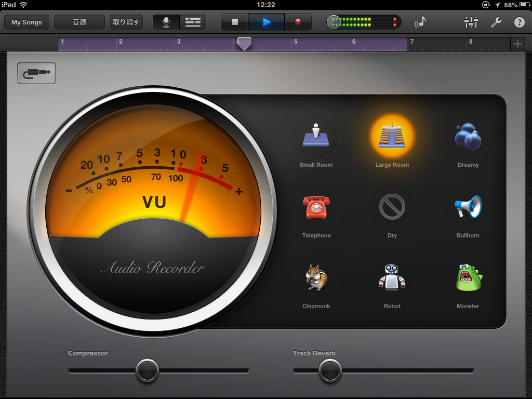
Task: Toggle the metronome note icon
Action: coord(420,22)
